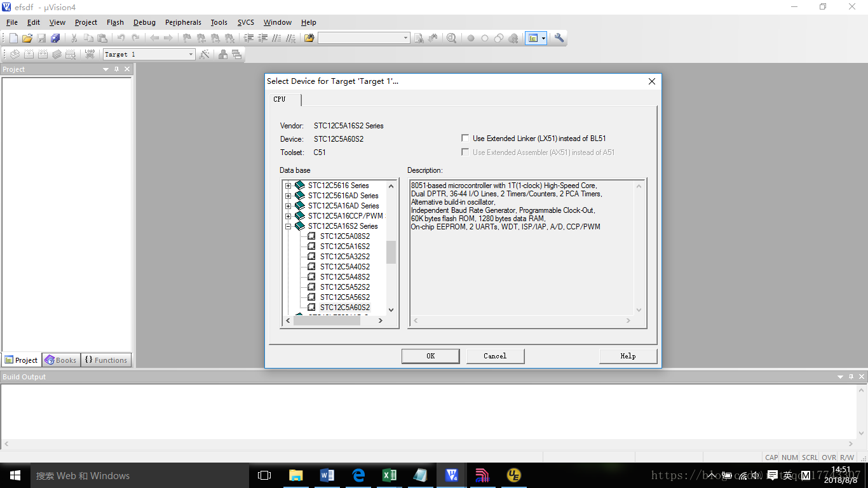Click the device list horizontal scrollbar thumb
The width and height of the screenshot is (868, 488).
click(327, 321)
